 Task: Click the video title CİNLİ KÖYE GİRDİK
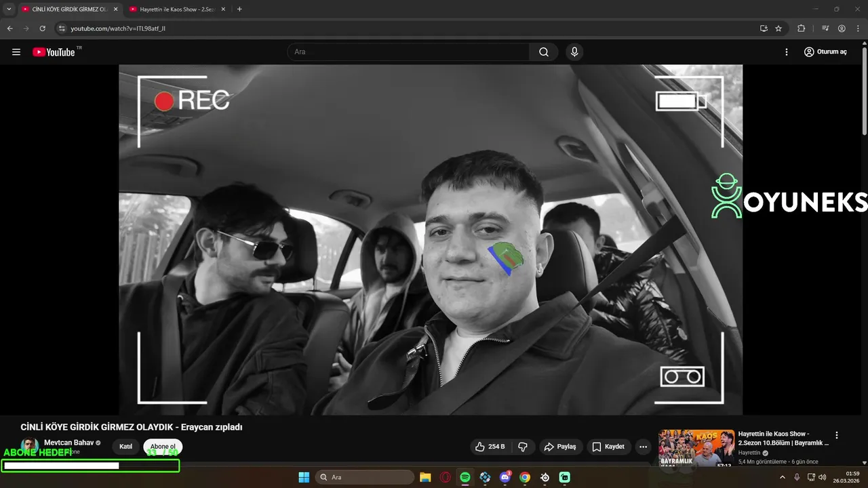pyautogui.click(x=132, y=427)
